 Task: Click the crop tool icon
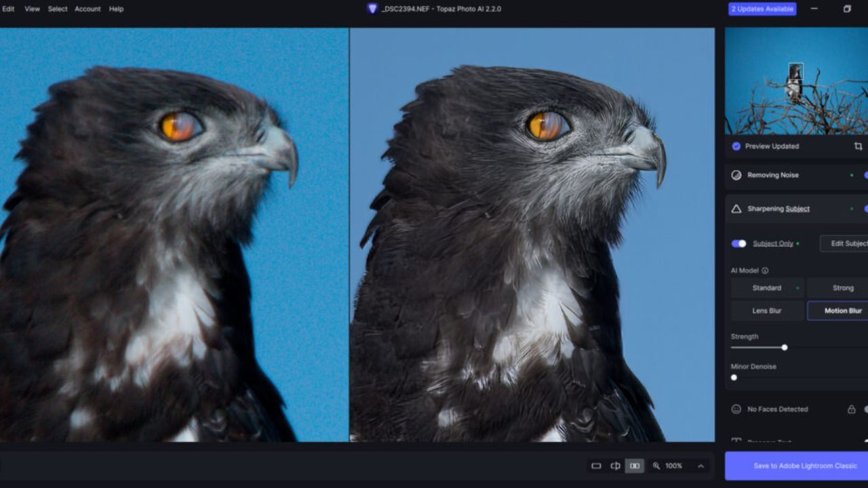pyautogui.click(x=858, y=146)
